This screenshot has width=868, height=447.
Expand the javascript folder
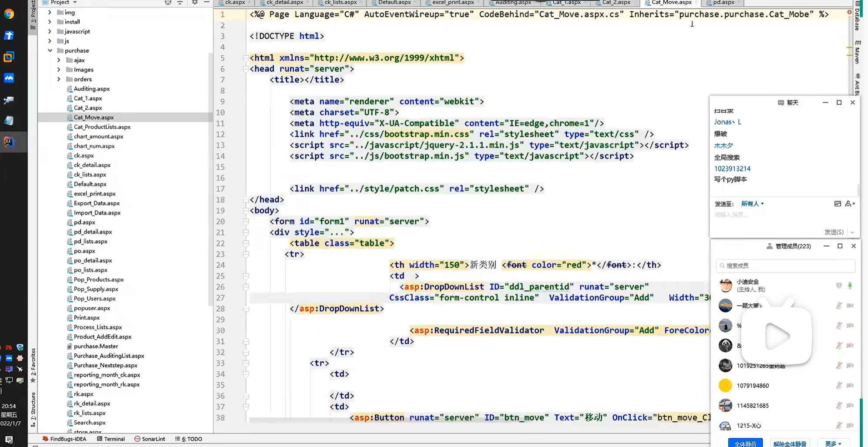pos(50,31)
